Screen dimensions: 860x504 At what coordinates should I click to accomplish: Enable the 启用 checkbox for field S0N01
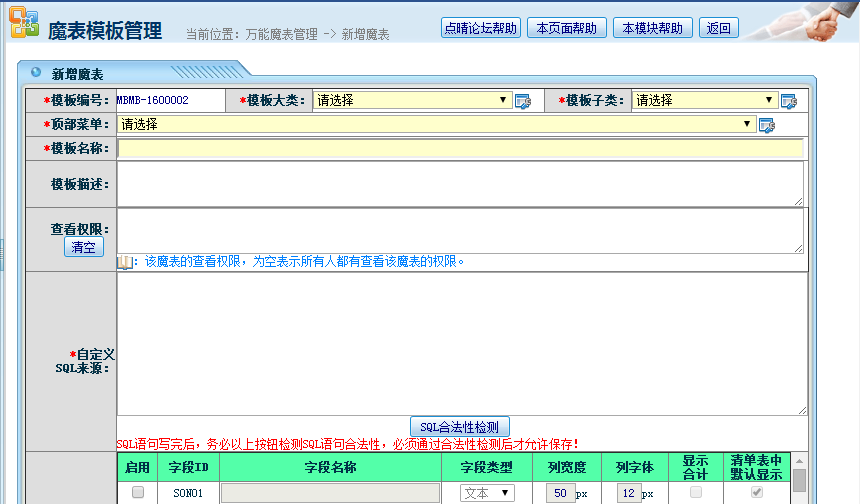[x=138, y=493]
